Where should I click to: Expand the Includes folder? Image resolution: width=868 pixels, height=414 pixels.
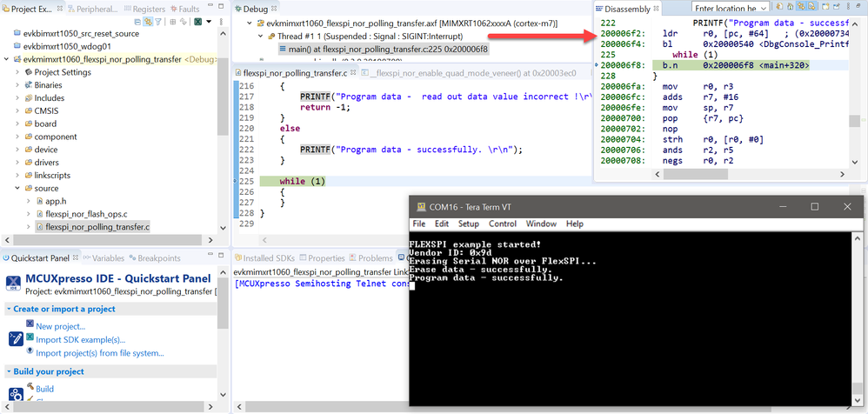[x=18, y=98]
